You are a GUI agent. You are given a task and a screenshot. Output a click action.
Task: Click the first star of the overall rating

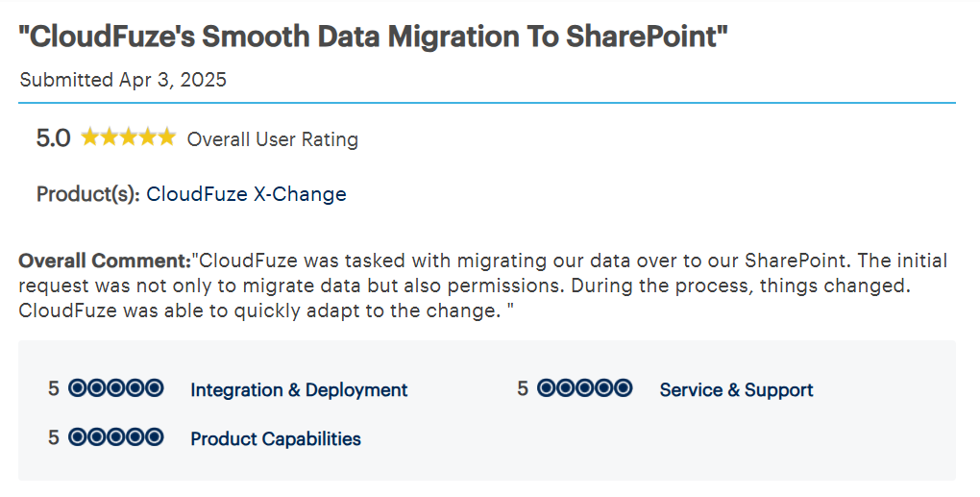coord(90,137)
